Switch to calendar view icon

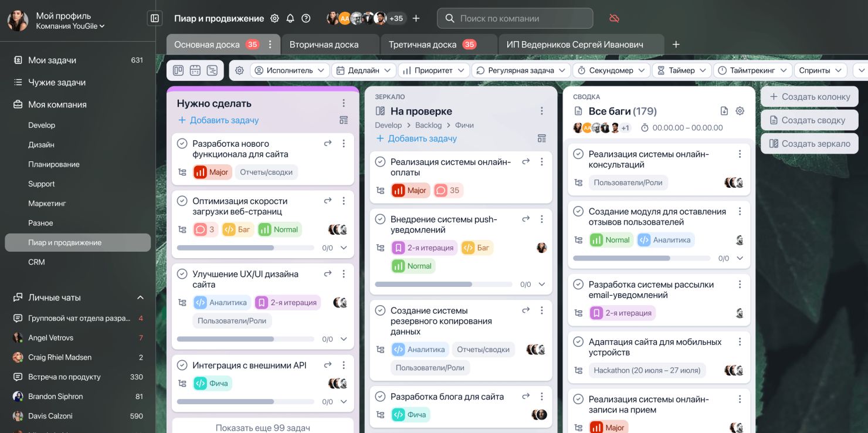click(x=195, y=70)
